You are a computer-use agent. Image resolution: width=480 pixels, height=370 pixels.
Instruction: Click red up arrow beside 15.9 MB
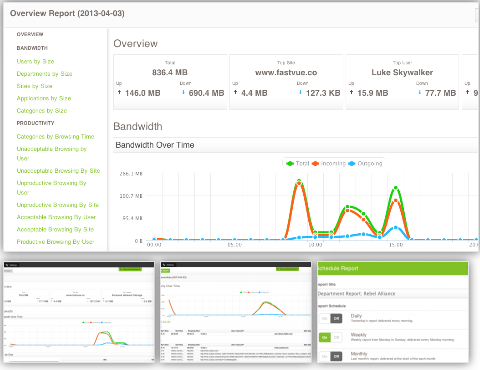(x=351, y=92)
